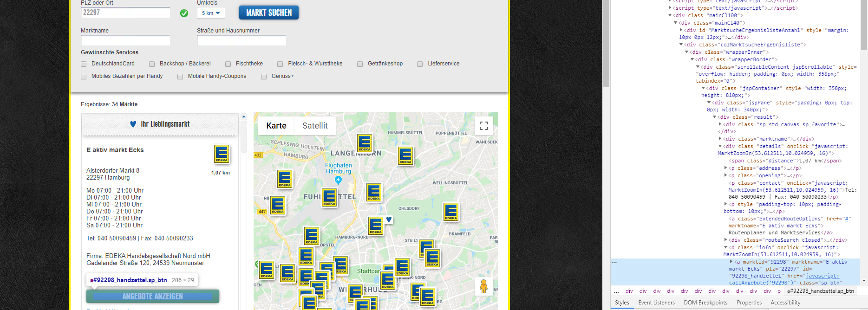Click the "Alsterdorfer Markt 8" address line
The width and height of the screenshot is (868, 310).
click(113, 170)
